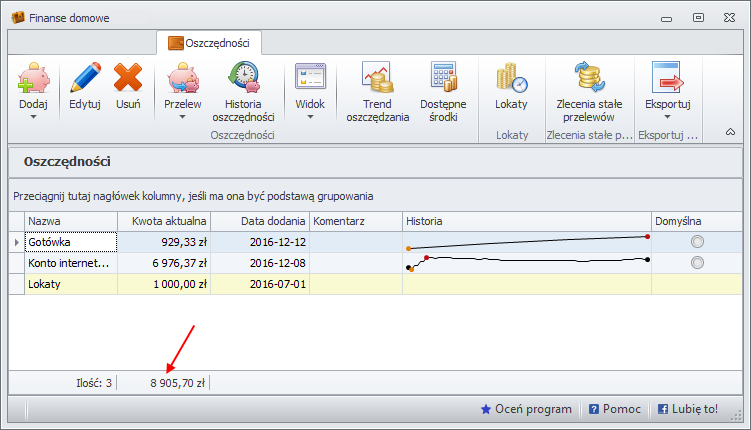This screenshot has width=751, height=430.
Task: Click the Usuń delete icon
Action: tap(128, 78)
